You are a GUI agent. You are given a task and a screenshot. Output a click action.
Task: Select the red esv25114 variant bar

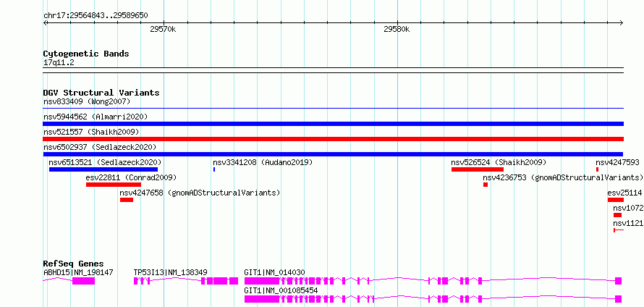click(616, 200)
